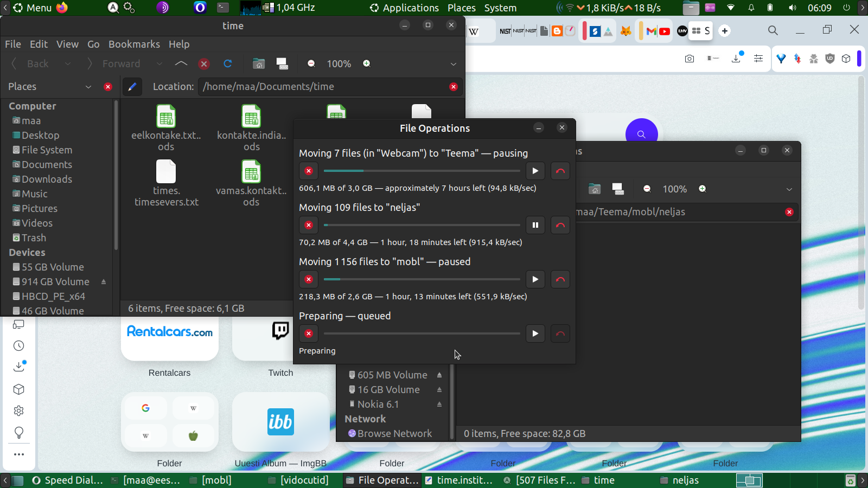868x488 pixels.
Task: Click progress bar of Moving 109 files
Action: (422, 225)
